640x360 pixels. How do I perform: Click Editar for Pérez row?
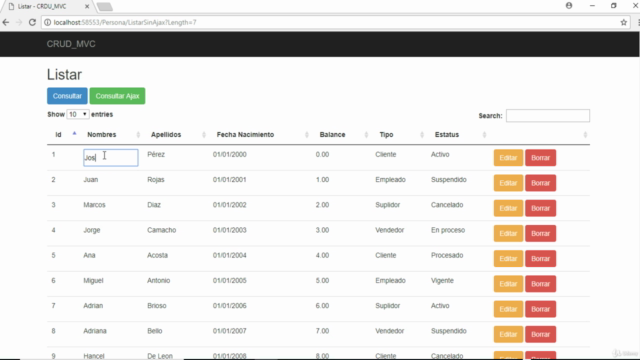tap(508, 158)
